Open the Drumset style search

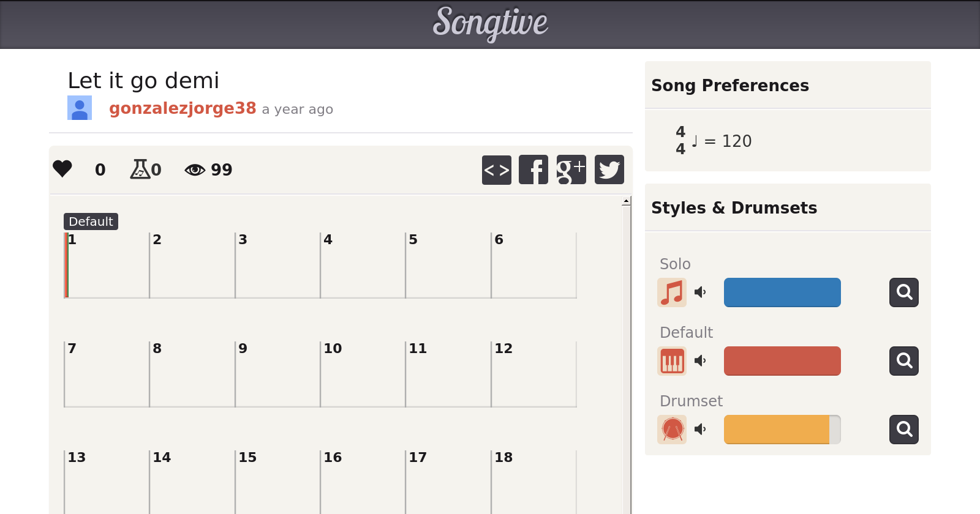pyautogui.click(x=903, y=430)
